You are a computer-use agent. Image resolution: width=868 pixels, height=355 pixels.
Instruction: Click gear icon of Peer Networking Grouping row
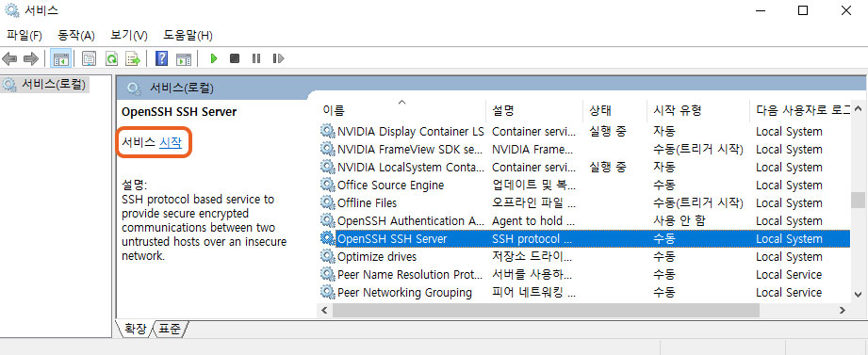(x=328, y=292)
